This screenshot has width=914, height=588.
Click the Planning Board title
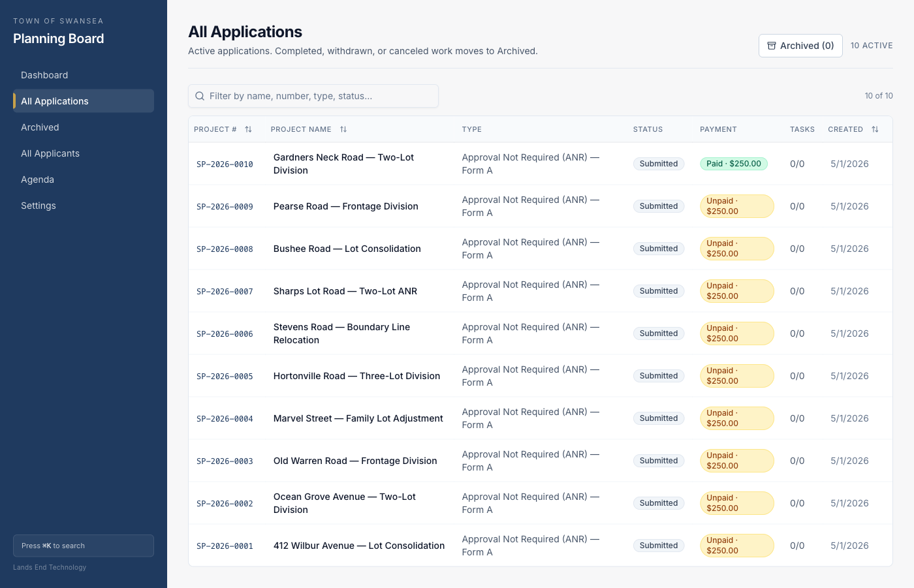59,39
